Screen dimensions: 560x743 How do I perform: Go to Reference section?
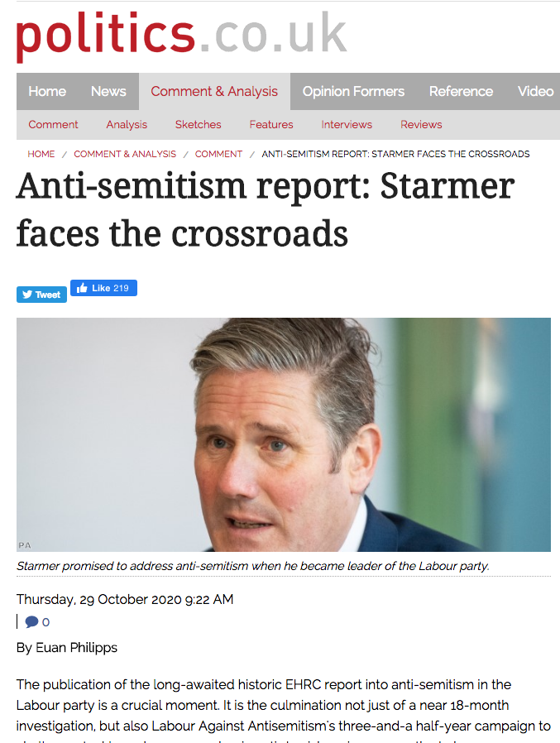[461, 91]
